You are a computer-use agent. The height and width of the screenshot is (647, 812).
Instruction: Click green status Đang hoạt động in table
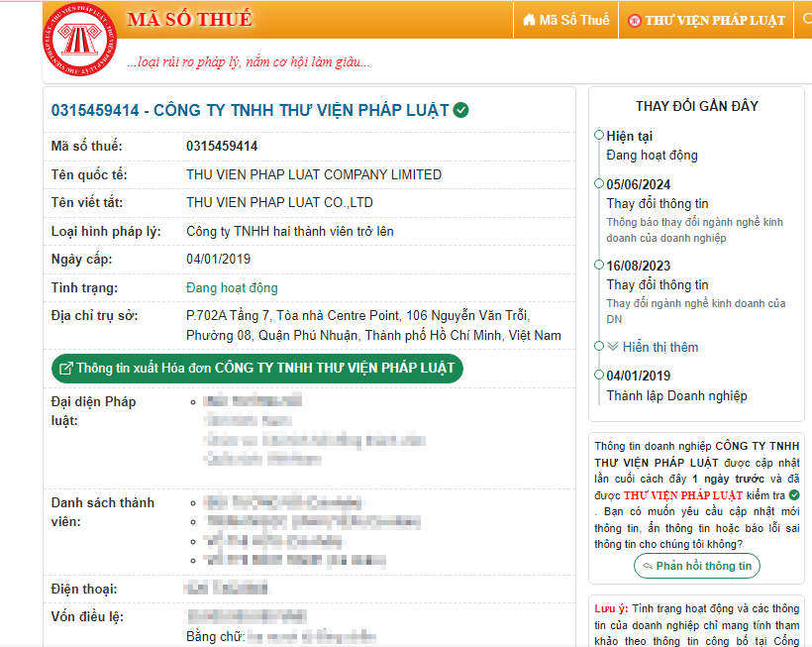point(232,288)
